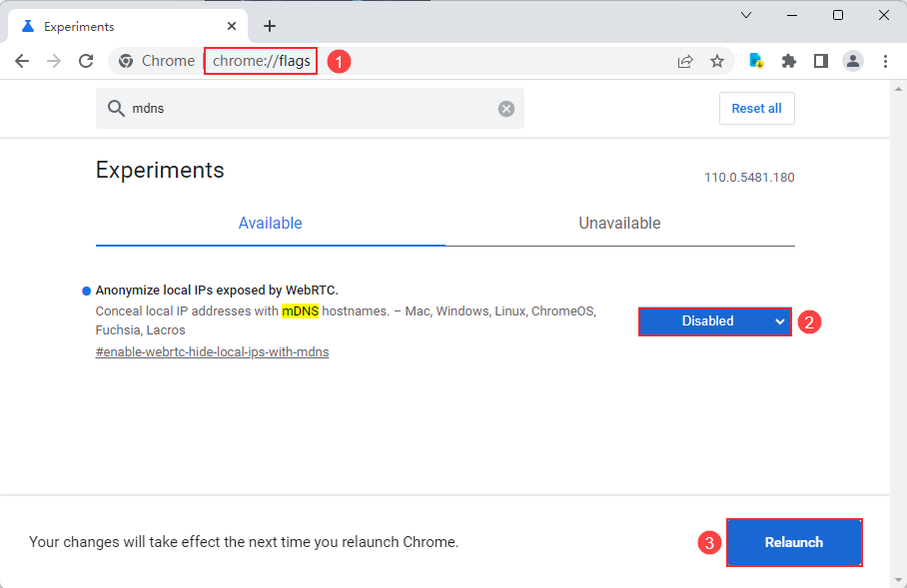Toggle the browser side panel icon

[x=821, y=61]
